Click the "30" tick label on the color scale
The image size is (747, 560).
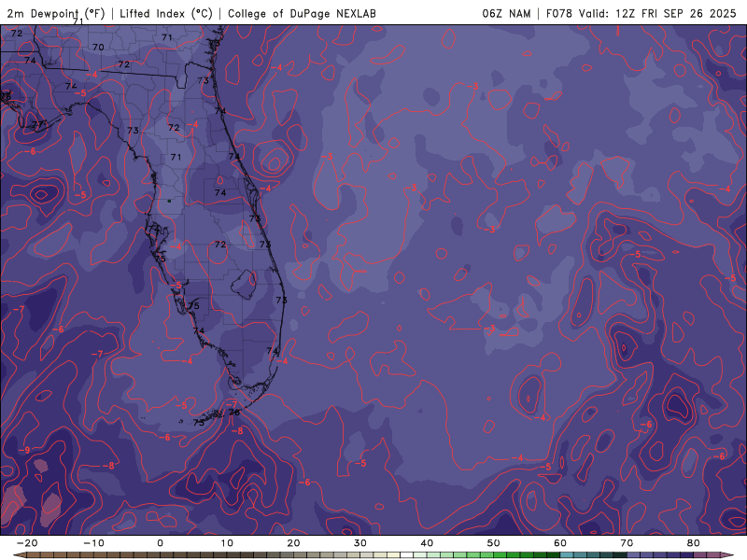[360, 543]
